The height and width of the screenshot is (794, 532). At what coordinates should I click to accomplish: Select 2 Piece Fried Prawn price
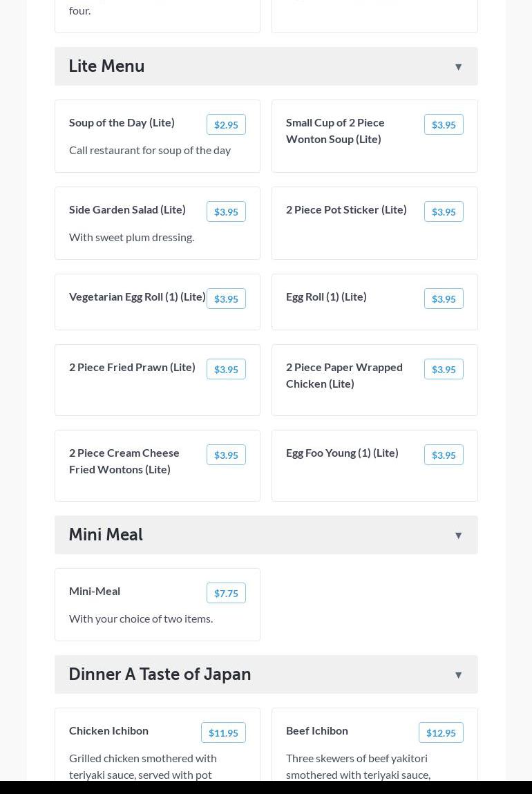[226, 369]
